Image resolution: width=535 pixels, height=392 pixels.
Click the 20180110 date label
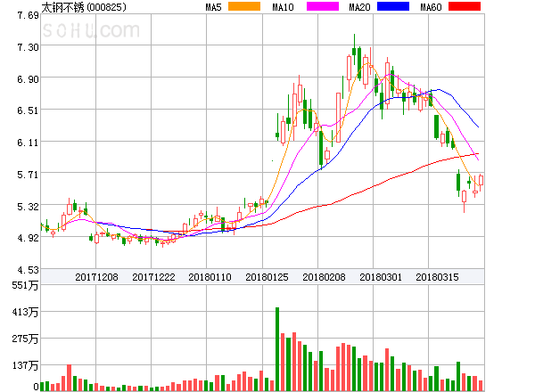coord(210,277)
